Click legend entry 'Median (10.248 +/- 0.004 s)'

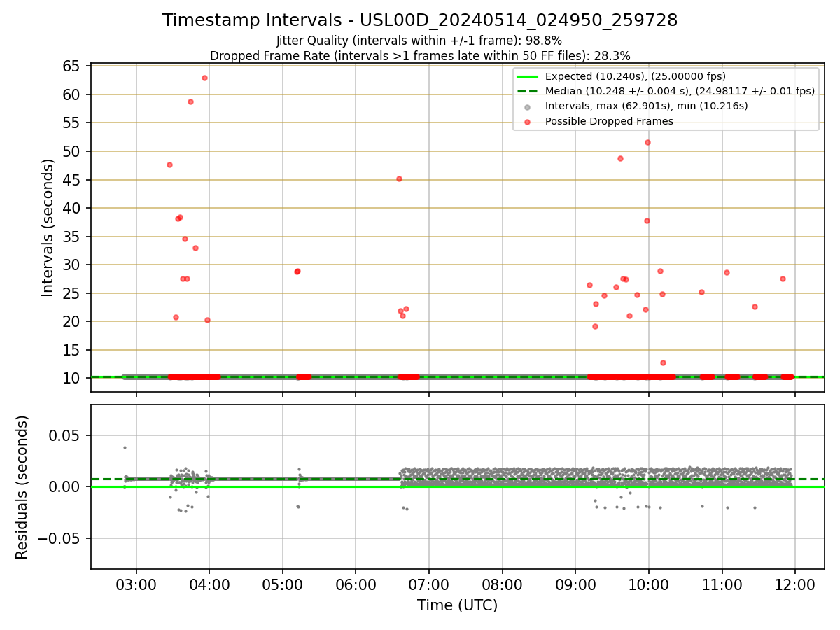(x=680, y=91)
